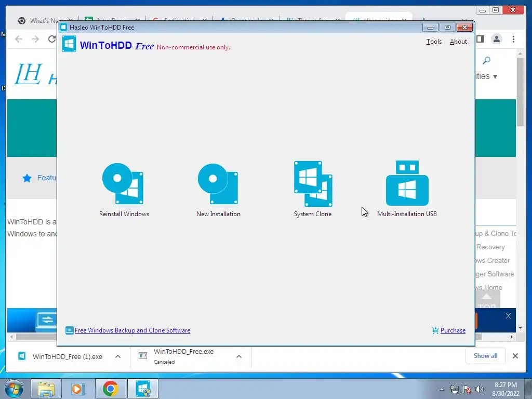Close Chrome's downloads bar

pyautogui.click(x=515, y=356)
